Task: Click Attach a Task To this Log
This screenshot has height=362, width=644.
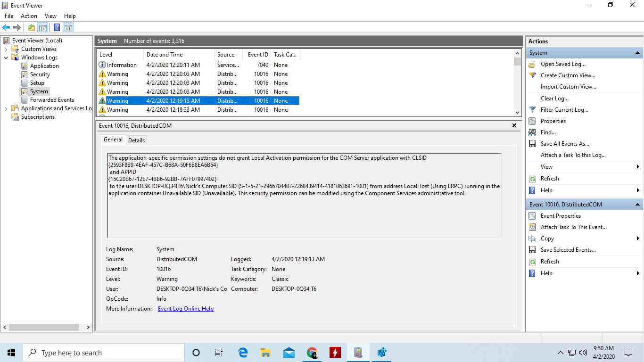Action: 573,155
